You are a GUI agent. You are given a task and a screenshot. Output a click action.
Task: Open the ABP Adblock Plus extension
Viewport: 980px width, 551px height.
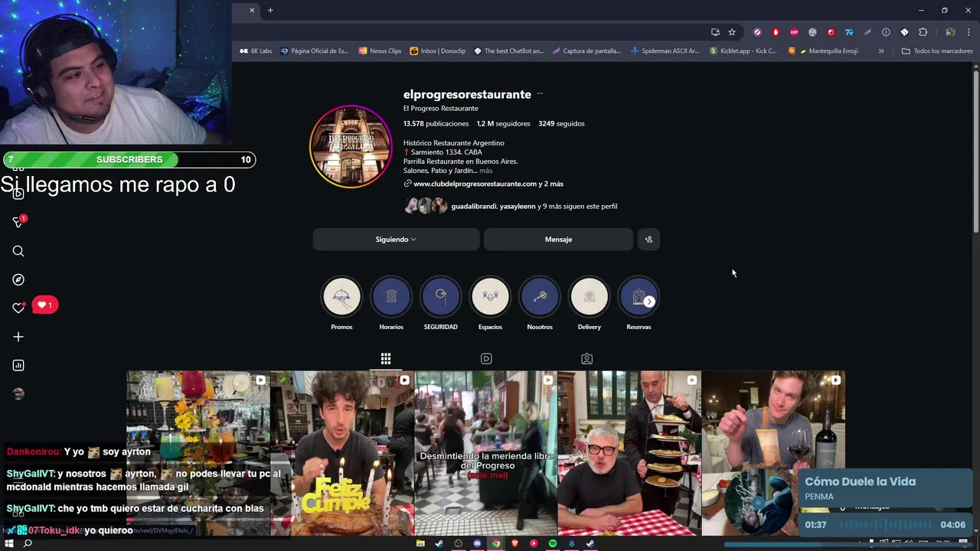[x=794, y=32]
